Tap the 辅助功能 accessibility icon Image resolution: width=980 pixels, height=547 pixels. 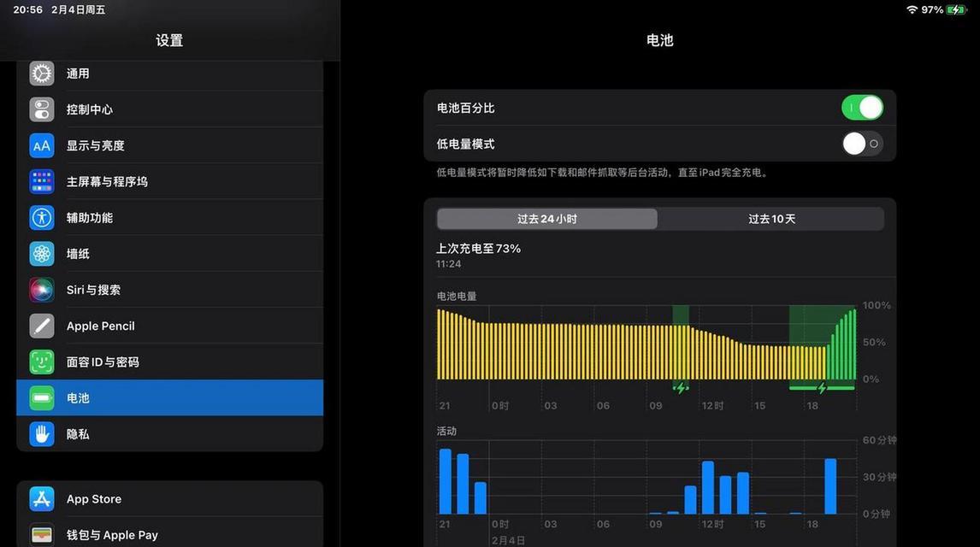[42, 218]
